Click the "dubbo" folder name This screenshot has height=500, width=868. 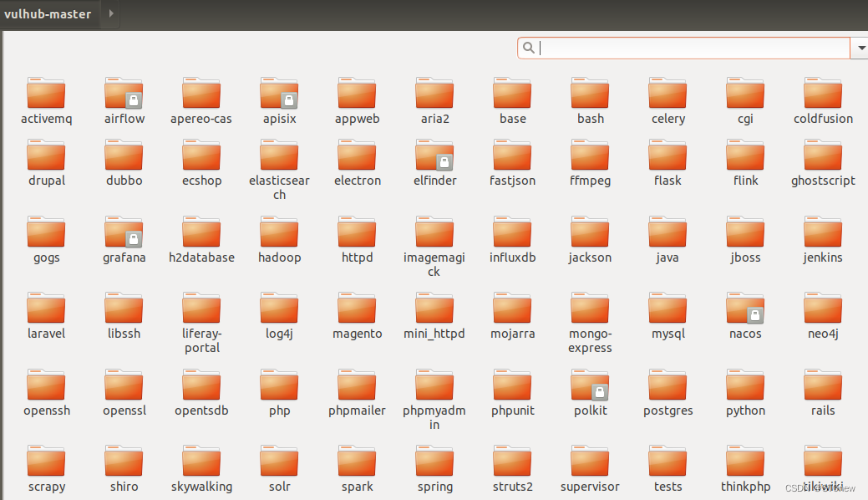[x=124, y=181]
